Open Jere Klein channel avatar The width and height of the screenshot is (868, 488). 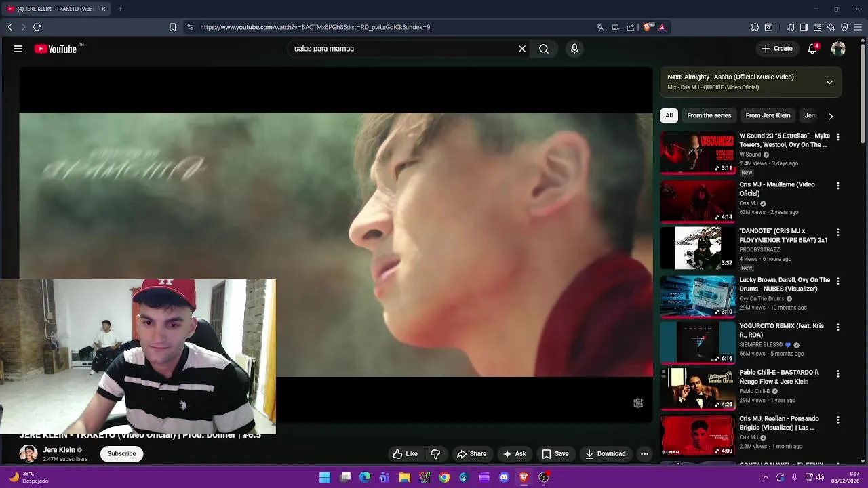(x=28, y=453)
